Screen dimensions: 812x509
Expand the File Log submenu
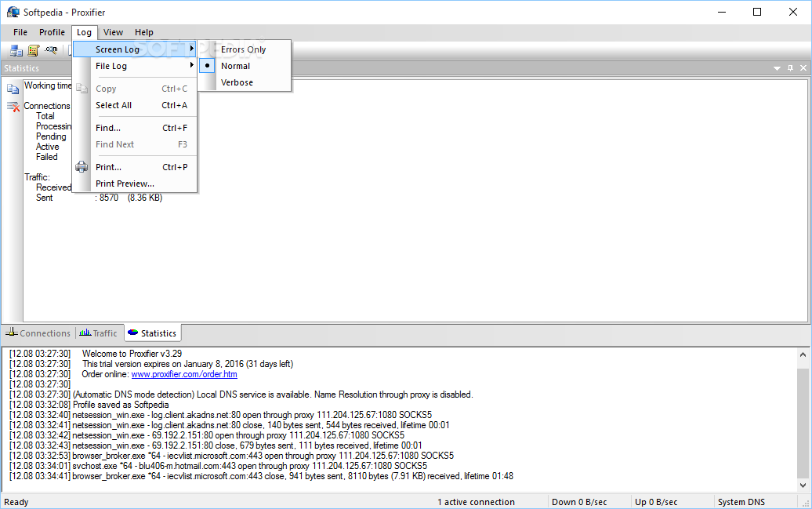point(135,66)
